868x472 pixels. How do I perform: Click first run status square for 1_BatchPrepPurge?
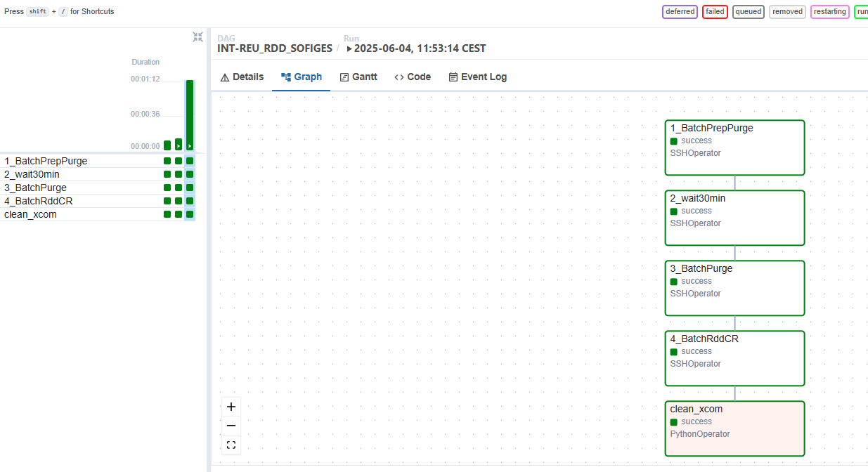[x=167, y=161]
